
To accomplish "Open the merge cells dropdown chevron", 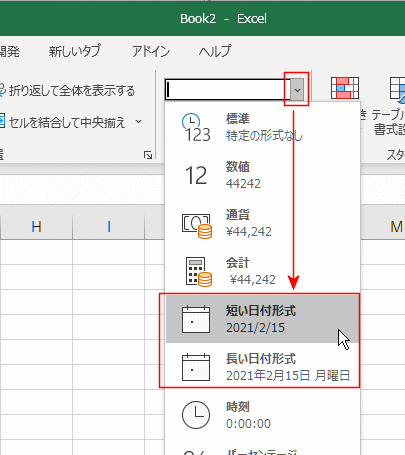I will click(139, 122).
